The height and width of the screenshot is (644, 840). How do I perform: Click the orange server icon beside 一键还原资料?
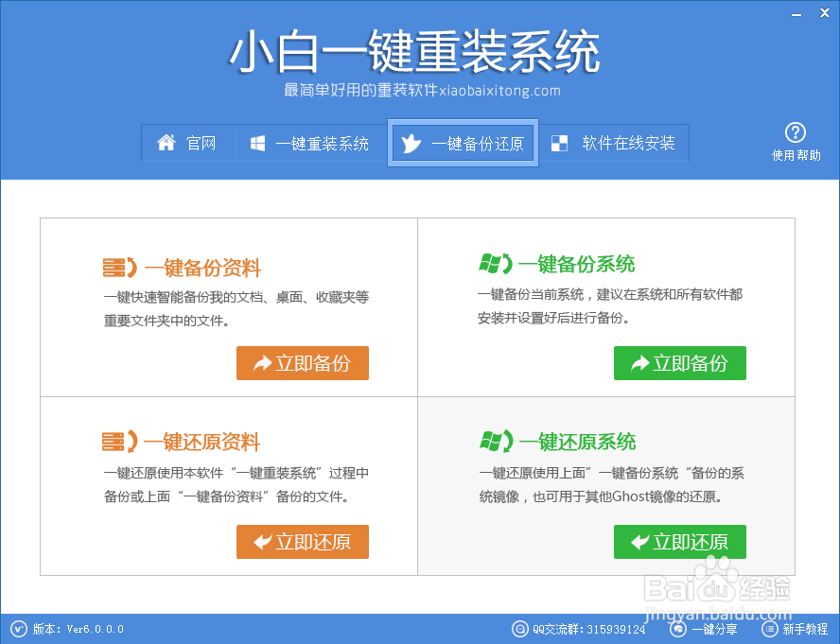coord(120,442)
